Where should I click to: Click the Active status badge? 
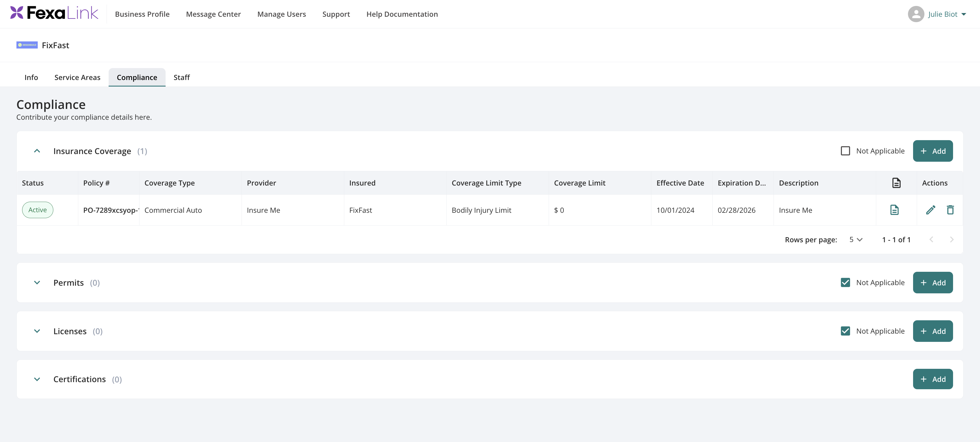(38, 210)
